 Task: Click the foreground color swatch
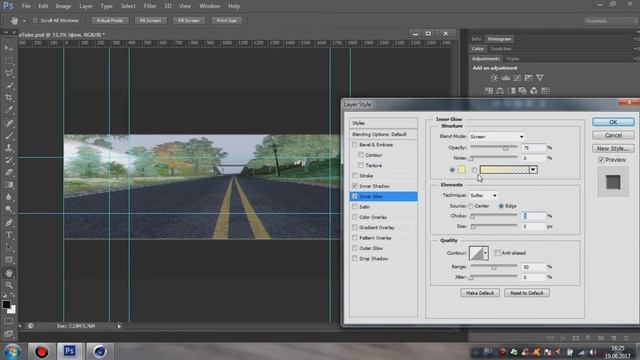tap(6, 304)
